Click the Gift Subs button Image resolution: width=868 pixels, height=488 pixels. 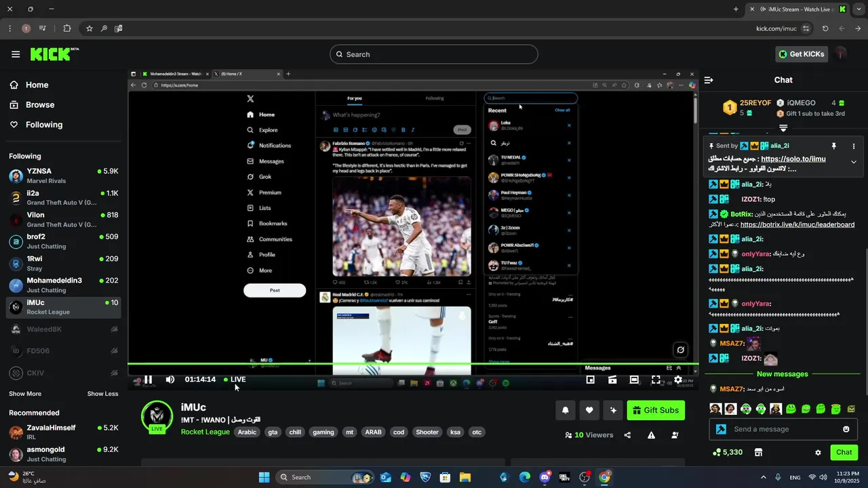click(656, 410)
